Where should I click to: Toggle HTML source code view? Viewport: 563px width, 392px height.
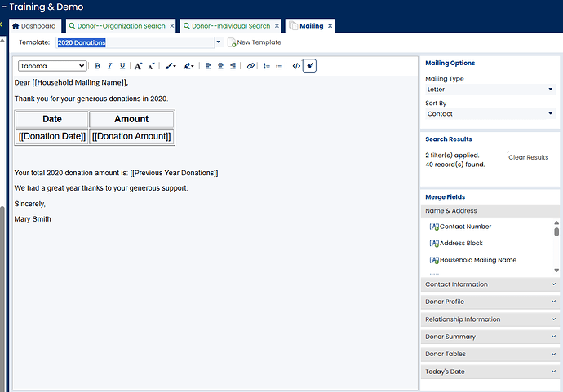tap(296, 66)
